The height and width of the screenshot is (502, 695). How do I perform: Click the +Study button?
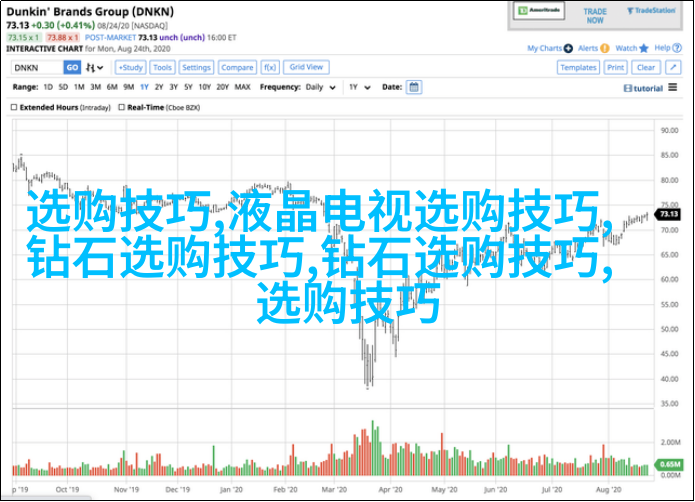pyautogui.click(x=130, y=67)
